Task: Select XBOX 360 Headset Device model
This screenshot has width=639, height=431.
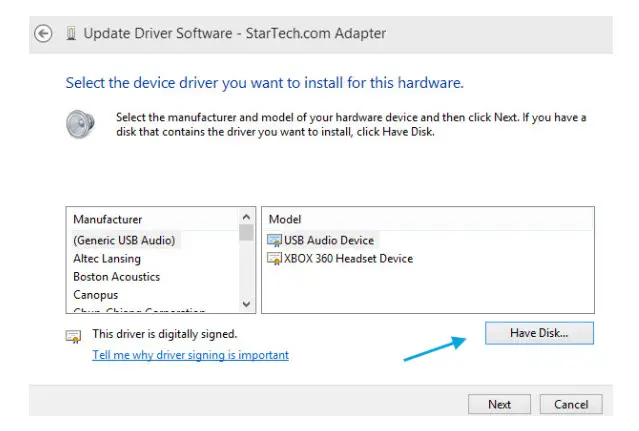Action: [x=348, y=259]
